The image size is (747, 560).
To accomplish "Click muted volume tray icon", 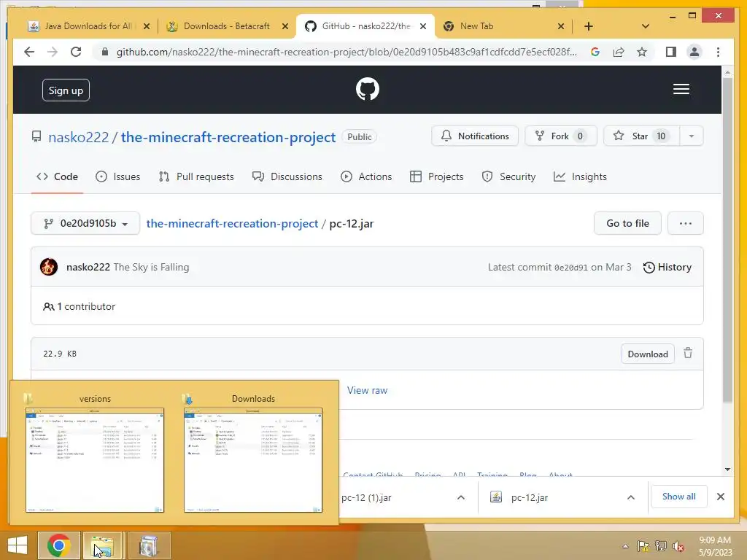I will [678, 546].
